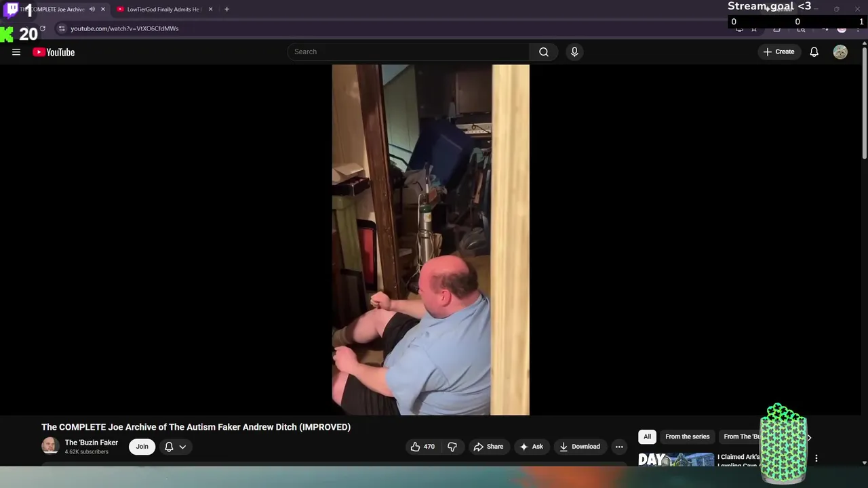Click the video title text
868x488 pixels.
[196, 427]
